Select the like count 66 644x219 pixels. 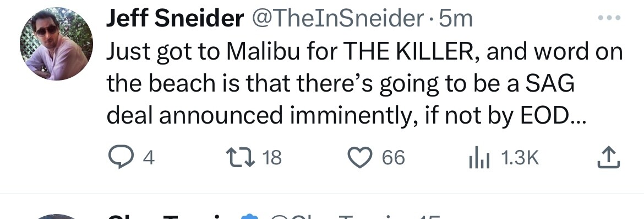tap(394, 158)
